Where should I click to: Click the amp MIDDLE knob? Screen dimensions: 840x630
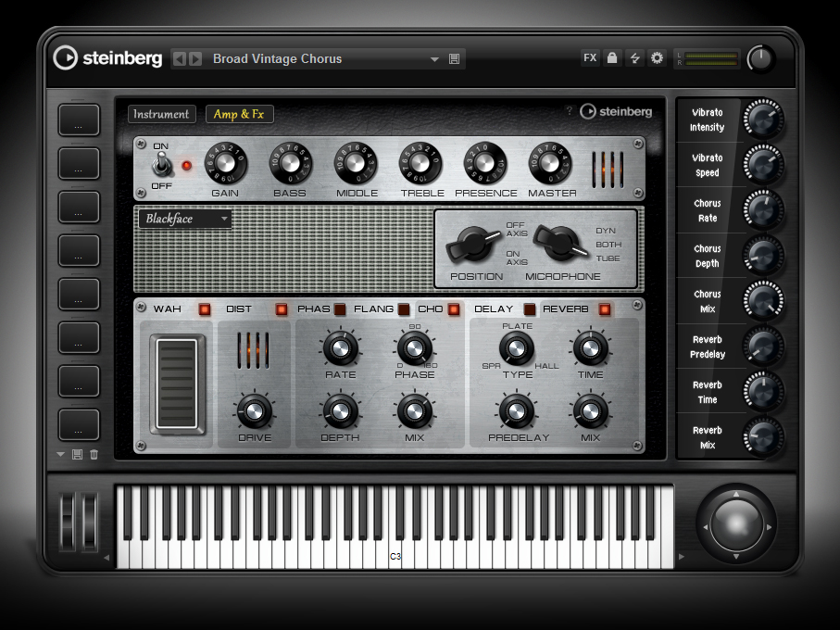[356, 163]
